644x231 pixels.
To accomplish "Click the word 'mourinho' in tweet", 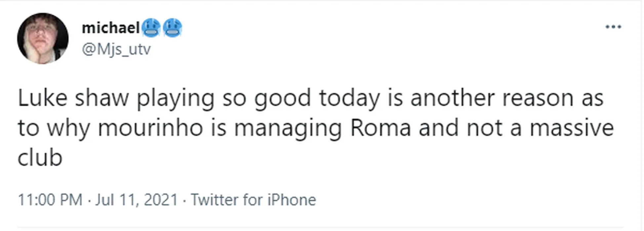I will (150, 128).
